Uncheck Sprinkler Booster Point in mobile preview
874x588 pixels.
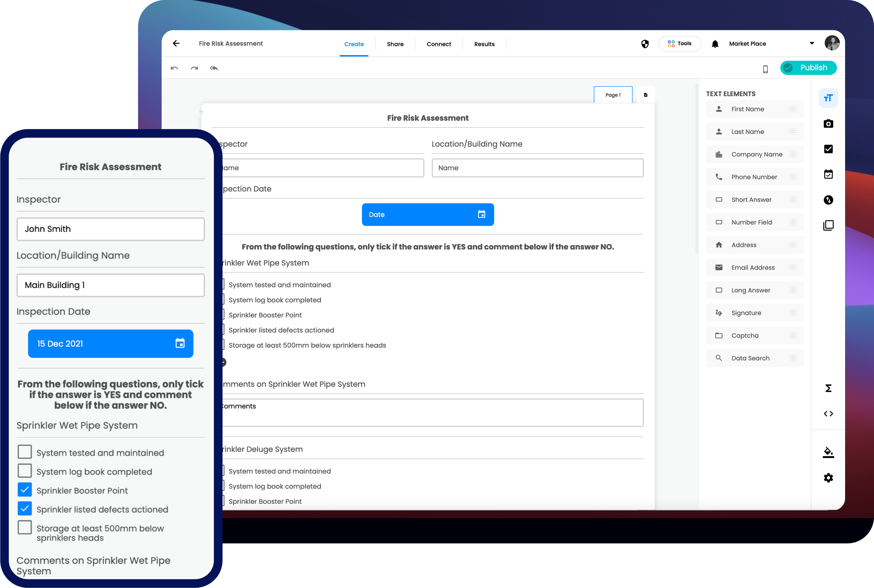pyautogui.click(x=25, y=490)
